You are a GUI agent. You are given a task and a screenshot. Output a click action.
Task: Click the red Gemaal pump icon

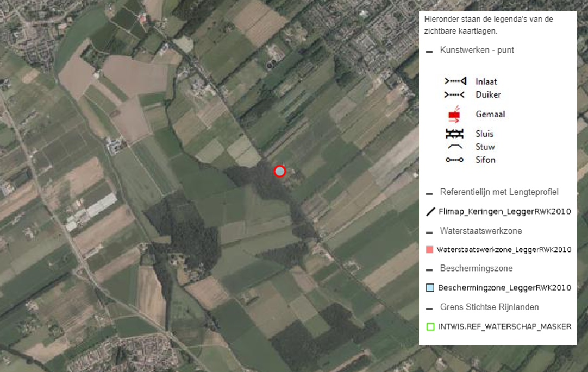pos(454,114)
